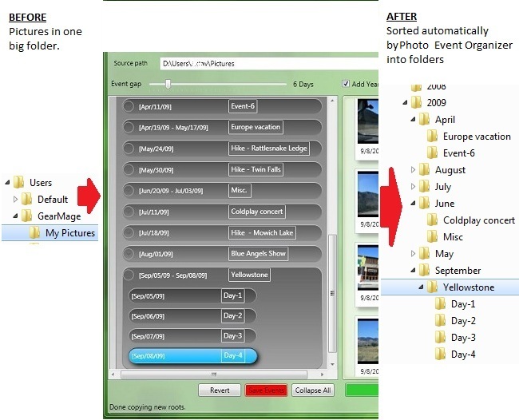
Task: Select the Hike - Twin Falls radio circle
Action: coord(128,170)
